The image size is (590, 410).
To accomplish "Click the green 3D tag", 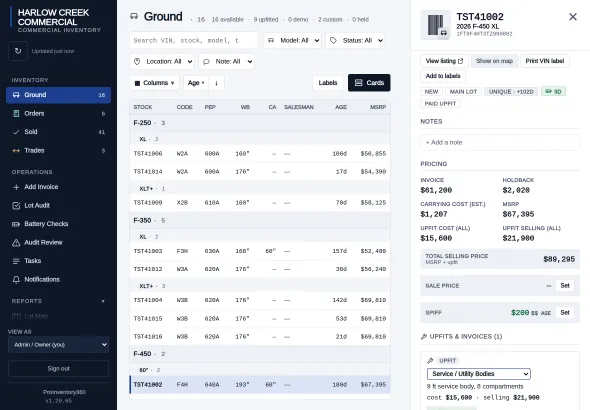I will tap(553, 91).
